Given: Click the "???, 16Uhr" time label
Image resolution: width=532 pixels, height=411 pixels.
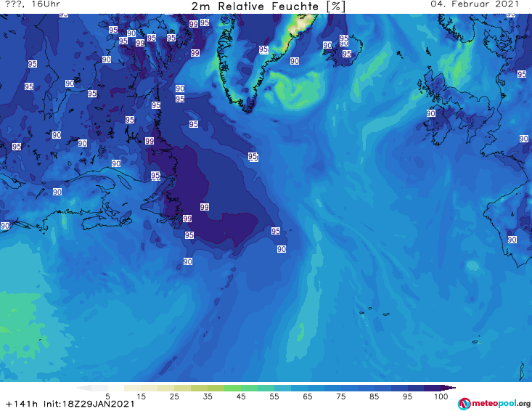Looking at the screenshot, I should click(33, 4).
